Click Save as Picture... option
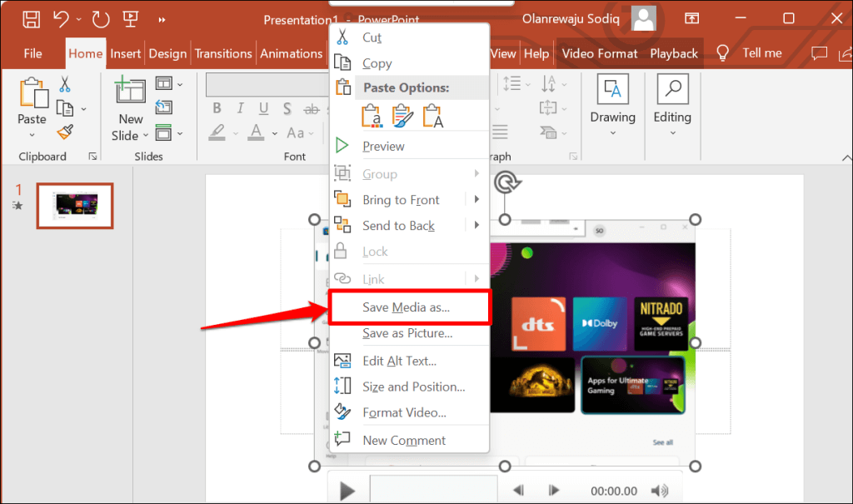853x504 pixels. point(407,333)
